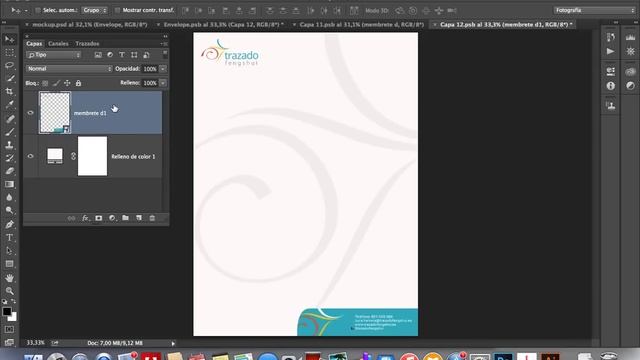Enable the Selec. autom. checkbox
Viewport: 640px width, 360px height.
pyautogui.click(x=38, y=10)
